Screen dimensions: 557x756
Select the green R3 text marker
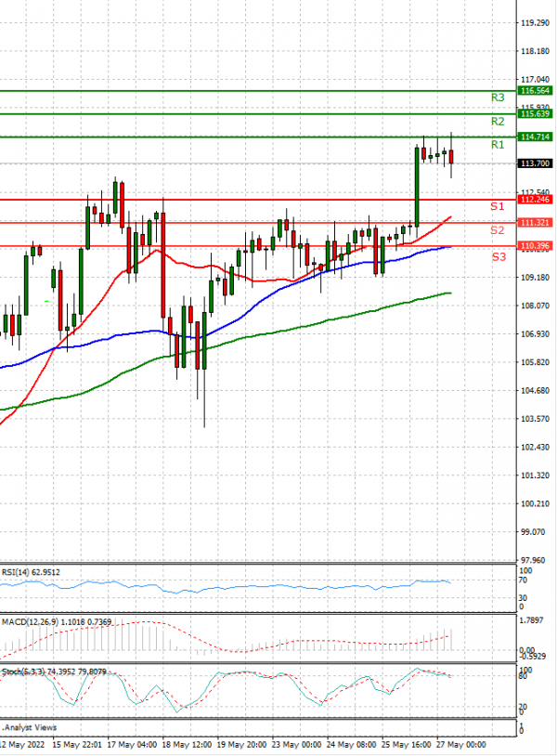click(x=498, y=98)
